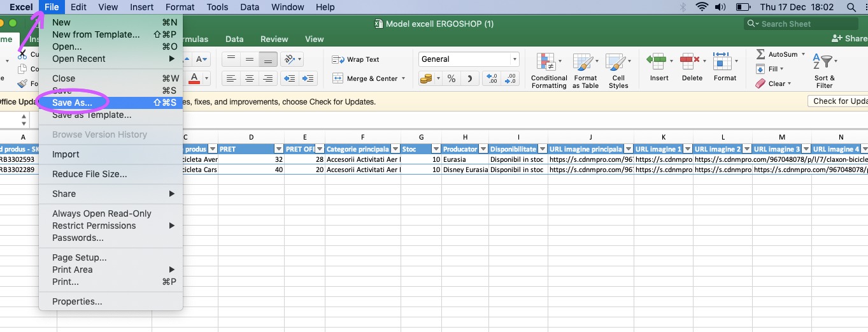
Task: Open URL imagine principala filter arrow
Action: 629,149
